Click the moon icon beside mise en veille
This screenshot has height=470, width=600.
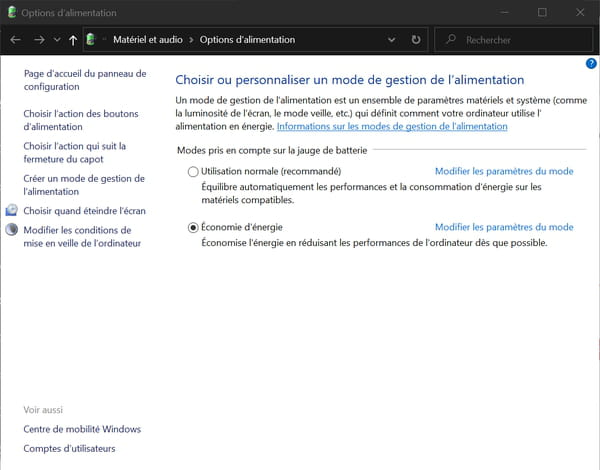click(11, 229)
